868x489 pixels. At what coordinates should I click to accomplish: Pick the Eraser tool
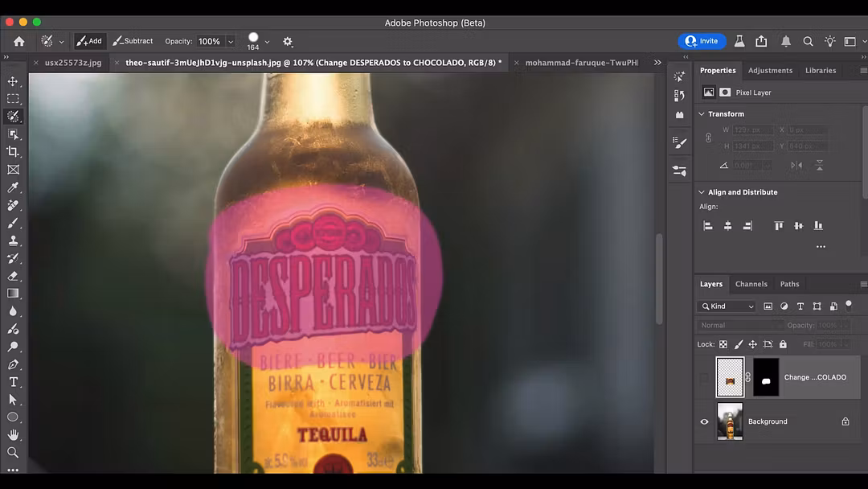[13, 276]
